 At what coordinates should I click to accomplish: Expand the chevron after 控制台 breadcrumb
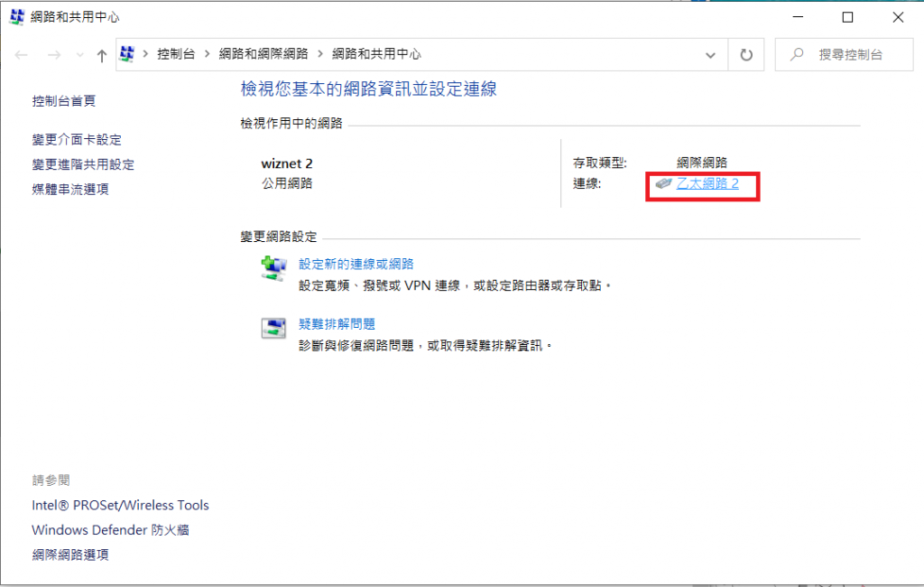coord(207,54)
